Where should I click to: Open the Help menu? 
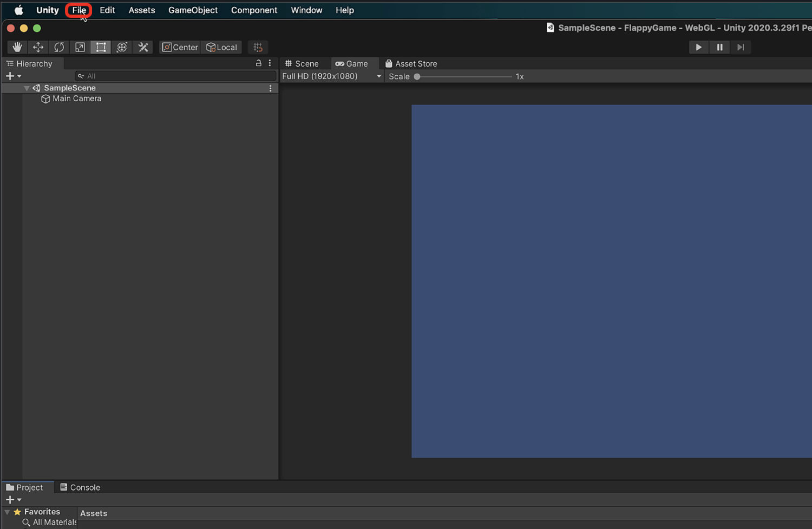click(344, 10)
